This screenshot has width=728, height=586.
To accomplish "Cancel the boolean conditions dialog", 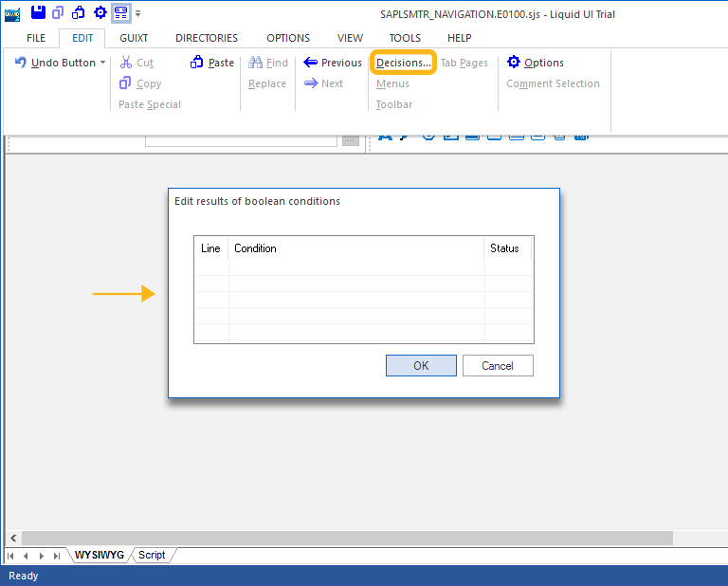I will tap(498, 366).
